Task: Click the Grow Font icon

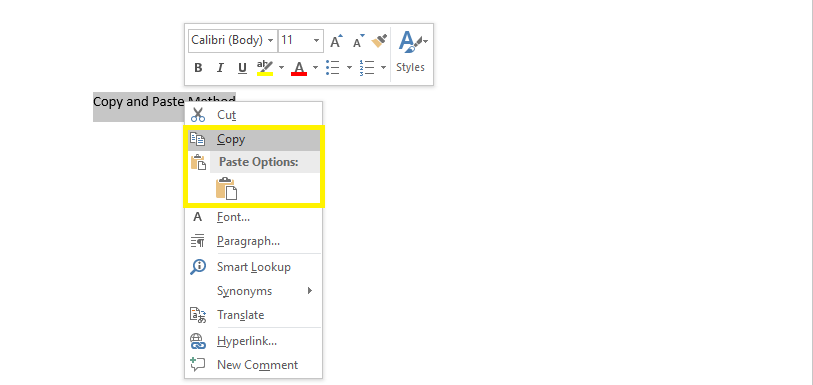Action: pyautogui.click(x=337, y=41)
